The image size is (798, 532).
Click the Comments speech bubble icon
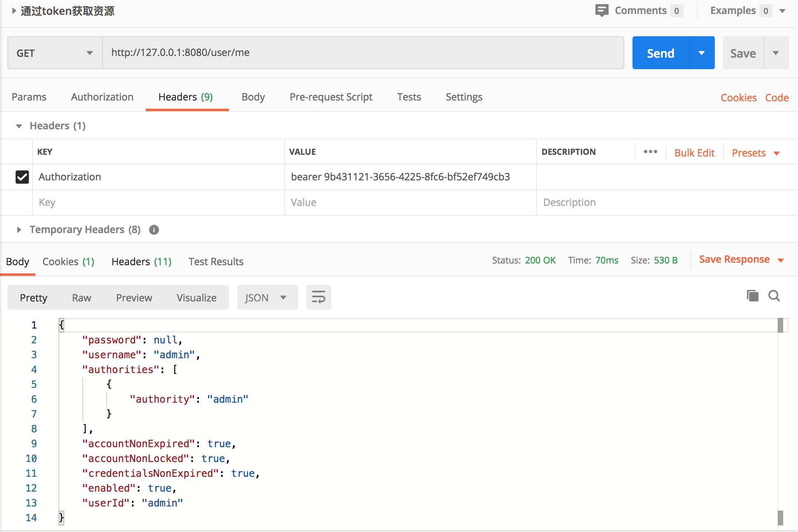click(602, 10)
